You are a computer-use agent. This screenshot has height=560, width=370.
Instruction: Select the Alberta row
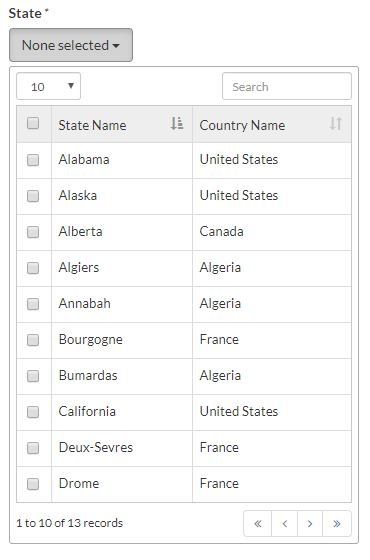[184, 232]
